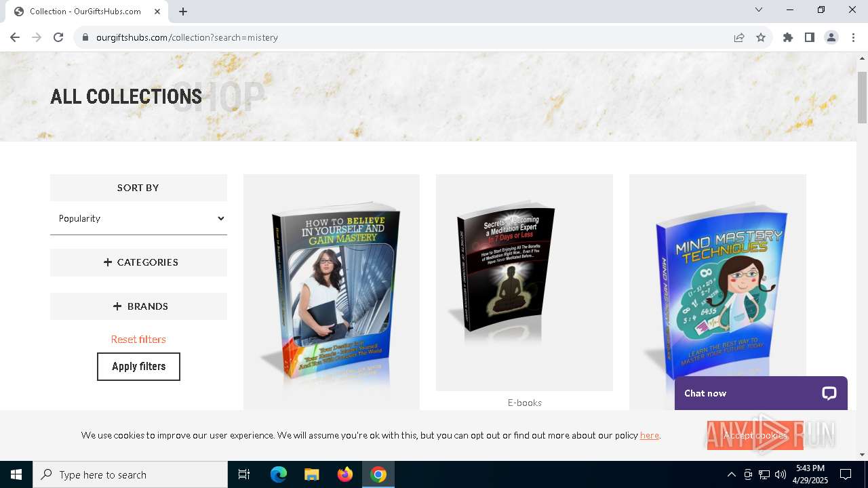Select the Collection - OurGiftsHubs.com tab
Screen dimensions: 868x488
(87, 12)
